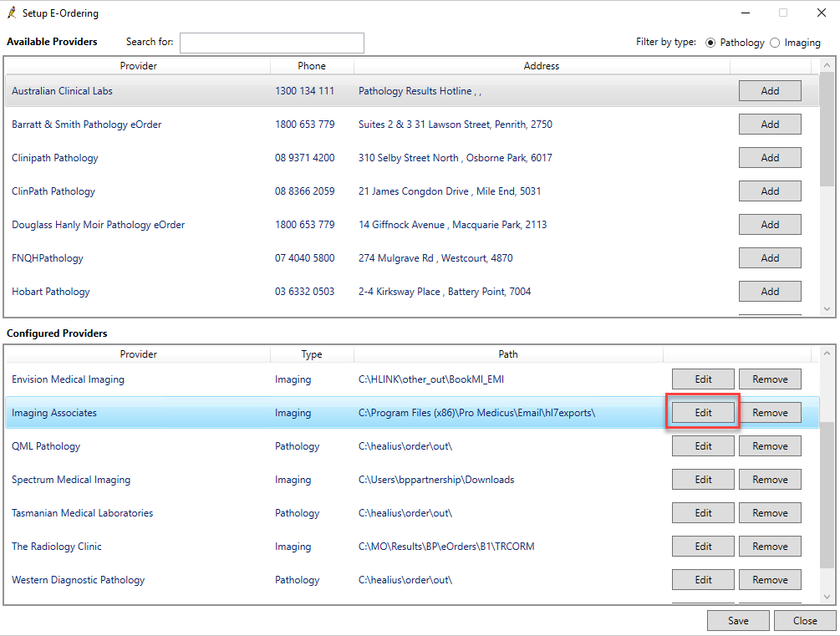The height and width of the screenshot is (636, 840).
Task: Edit Imaging Associates configuration
Action: point(703,413)
